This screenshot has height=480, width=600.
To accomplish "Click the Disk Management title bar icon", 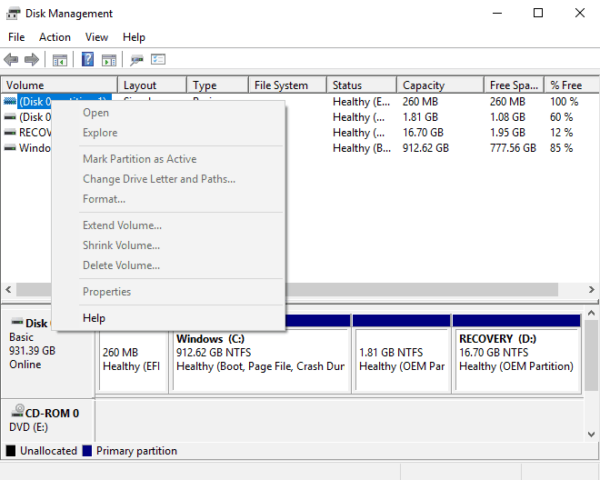I will pos(13,13).
